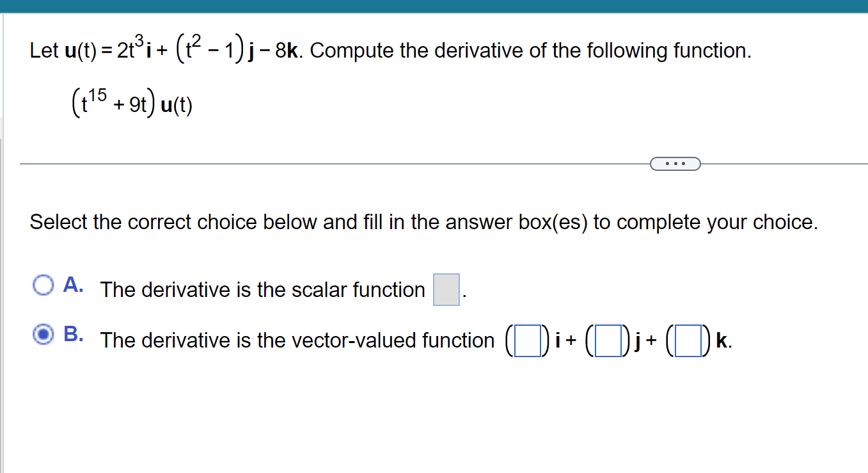Click the left edge panel strip
The width and height of the screenshot is (868, 473).
pos(2,256)
